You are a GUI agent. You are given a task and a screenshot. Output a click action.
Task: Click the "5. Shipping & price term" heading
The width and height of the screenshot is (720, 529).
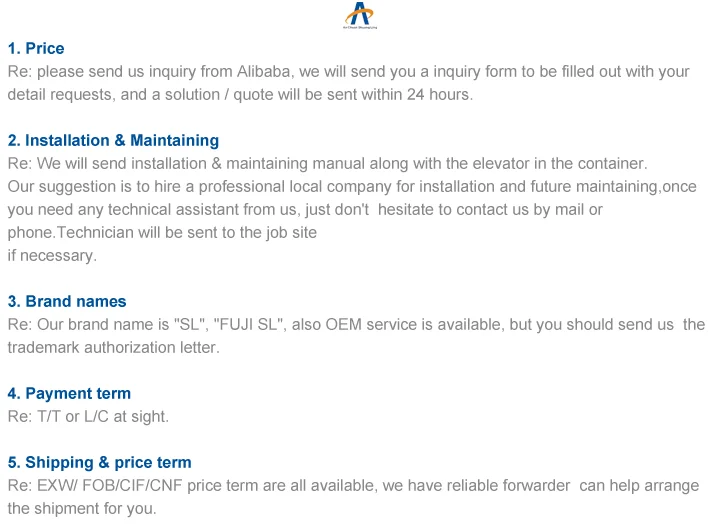(99, 462)
